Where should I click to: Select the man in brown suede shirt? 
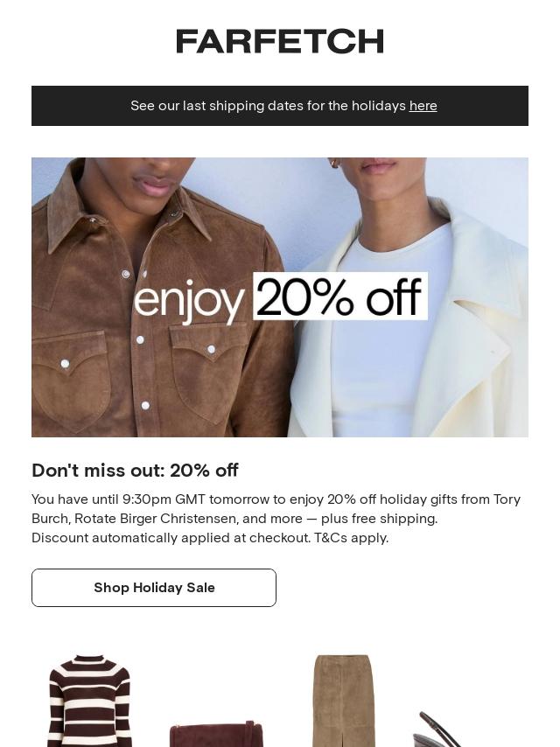[x=159, y=297]
